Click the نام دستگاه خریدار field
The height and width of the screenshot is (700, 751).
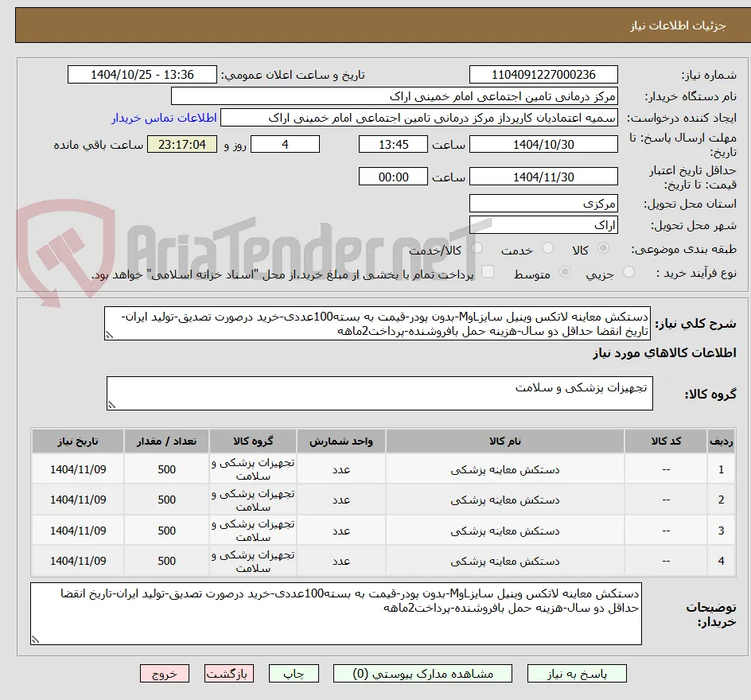394,96
